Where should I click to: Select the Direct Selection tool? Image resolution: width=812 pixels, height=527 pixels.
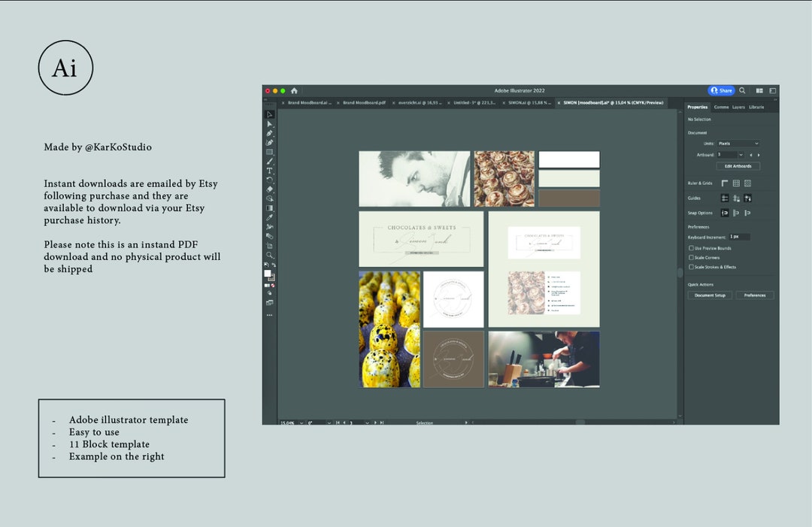[269, 124]
